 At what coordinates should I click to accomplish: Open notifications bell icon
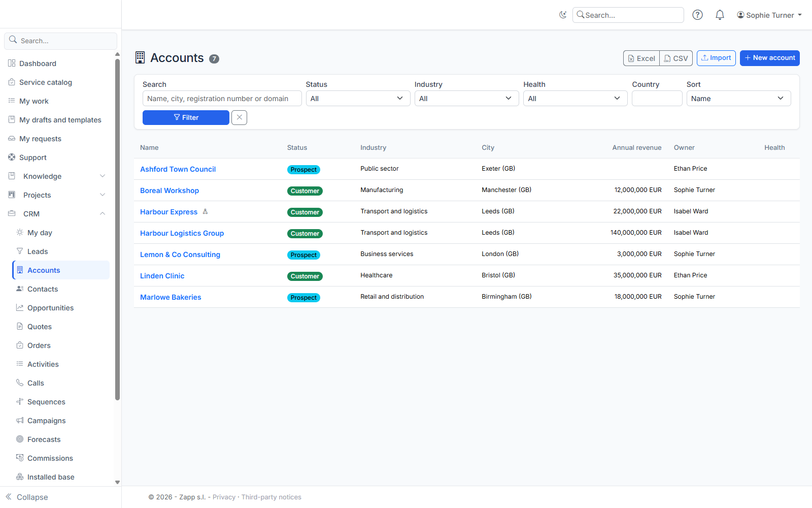coord(720,15)
